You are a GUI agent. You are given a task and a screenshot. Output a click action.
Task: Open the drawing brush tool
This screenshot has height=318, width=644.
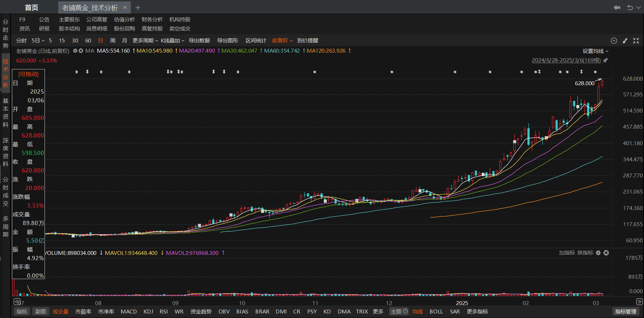point(625,41)
